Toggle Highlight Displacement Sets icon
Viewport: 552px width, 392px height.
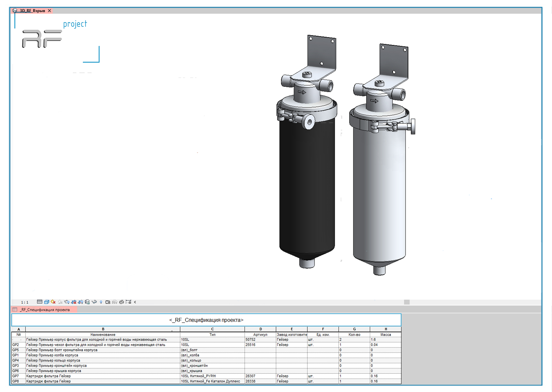pyautogui.click(x=121, y=302)
